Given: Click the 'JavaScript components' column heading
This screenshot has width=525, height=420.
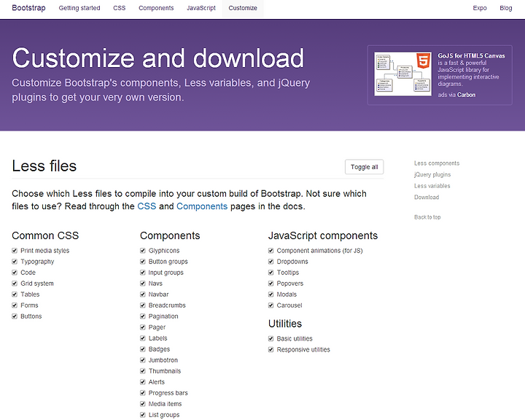Looking at the screenshot, I should point(323,236).
